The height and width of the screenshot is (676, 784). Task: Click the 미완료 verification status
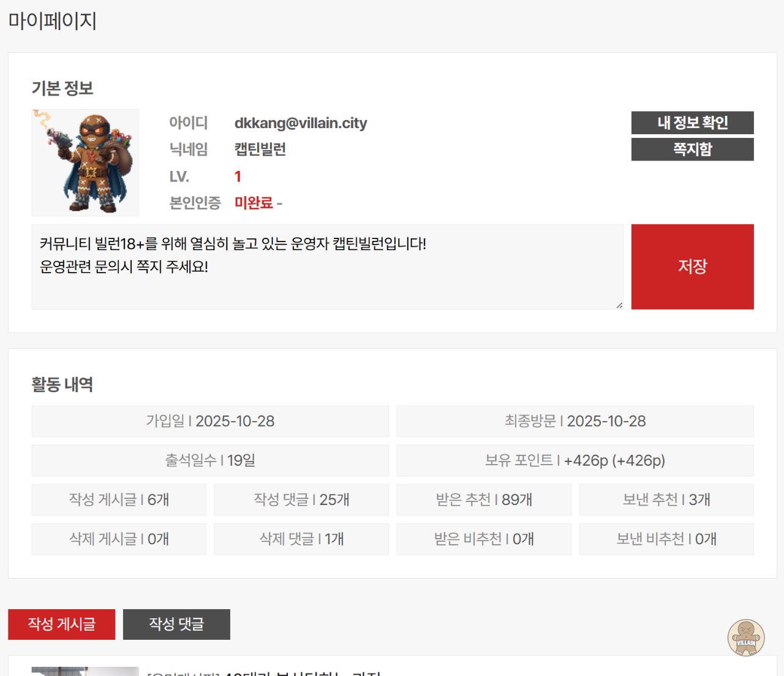(x=254, y=203)
